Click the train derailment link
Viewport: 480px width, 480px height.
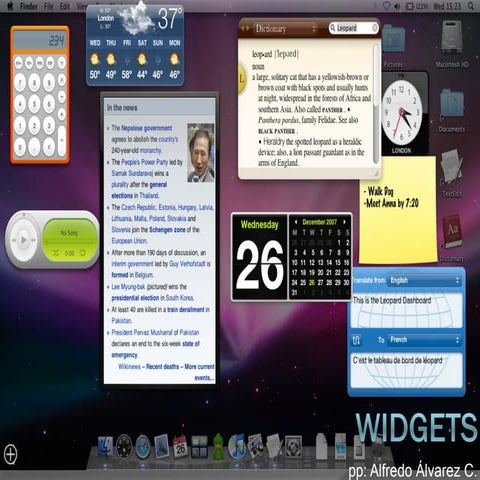(x=186, y=310)
